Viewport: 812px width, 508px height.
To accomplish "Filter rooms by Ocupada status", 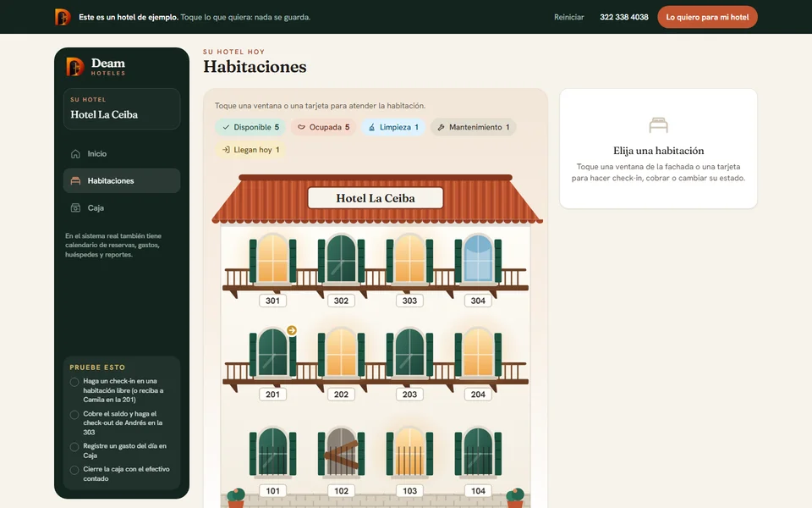I will click(324, 128).
